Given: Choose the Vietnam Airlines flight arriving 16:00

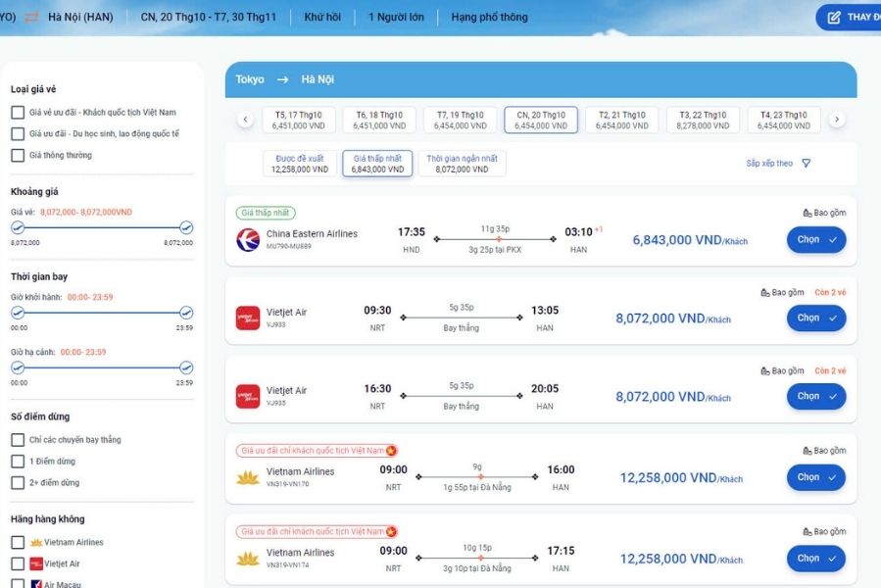Looking at the screenshot, I should (816, 478).
